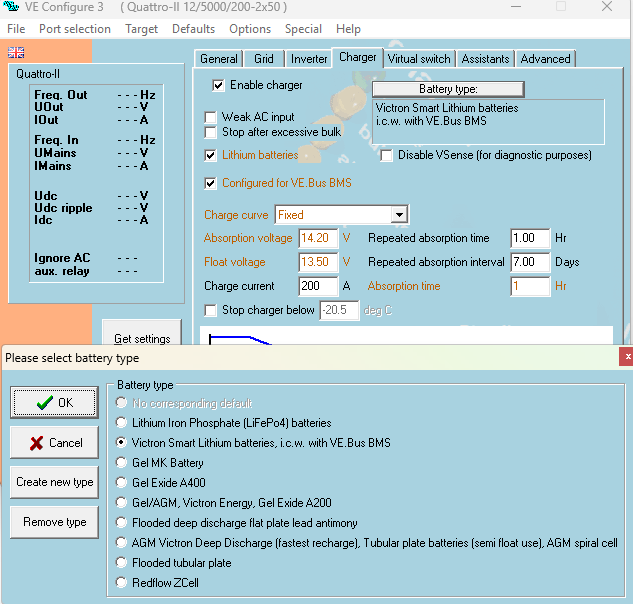Click the Charge current field
The width and height of the screenshot is (633, 604).
click(x=318, y=286)
